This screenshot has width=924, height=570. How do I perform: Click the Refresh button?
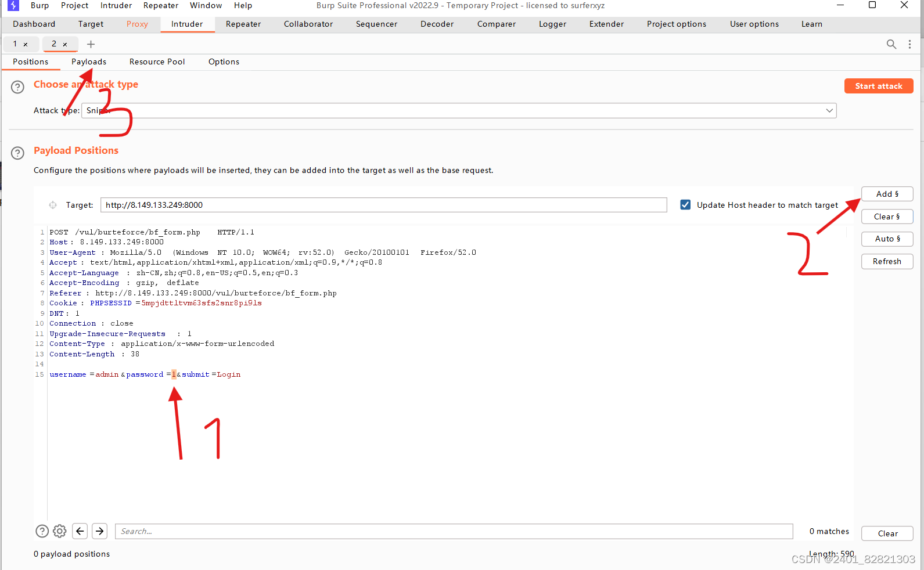[887, 261]
